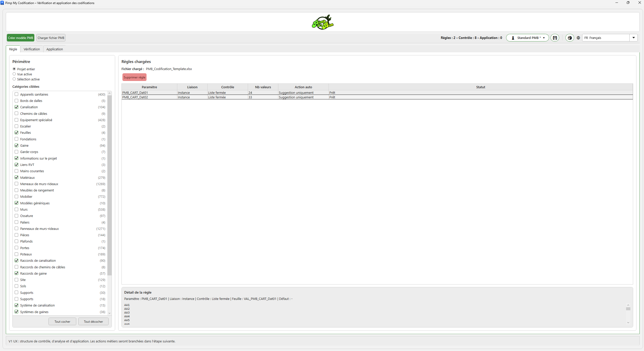Click the Nb valeurs column header
Viewport: 644px width, 351px height.
pyautogui.click(x=263, y=87)
